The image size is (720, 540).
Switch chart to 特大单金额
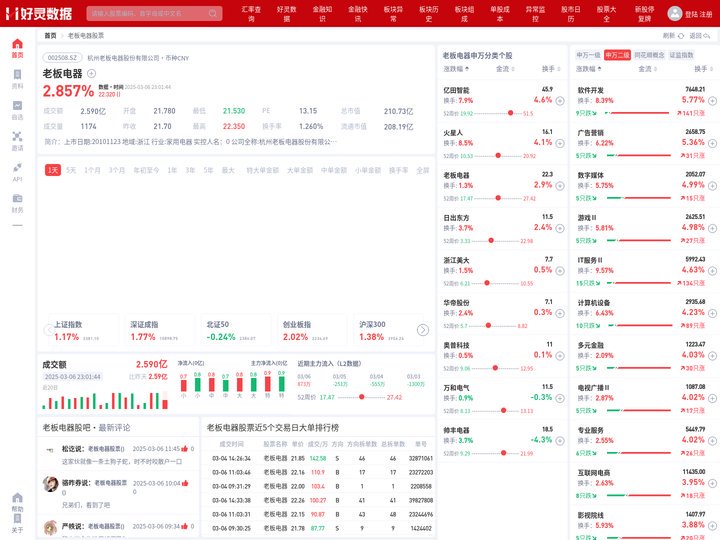click(263, 170)
